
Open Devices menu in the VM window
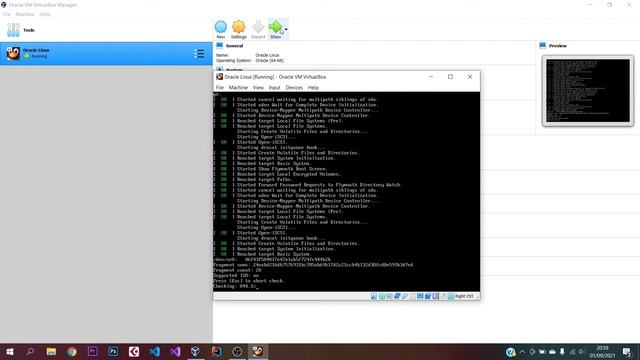(x=294, y=87)
